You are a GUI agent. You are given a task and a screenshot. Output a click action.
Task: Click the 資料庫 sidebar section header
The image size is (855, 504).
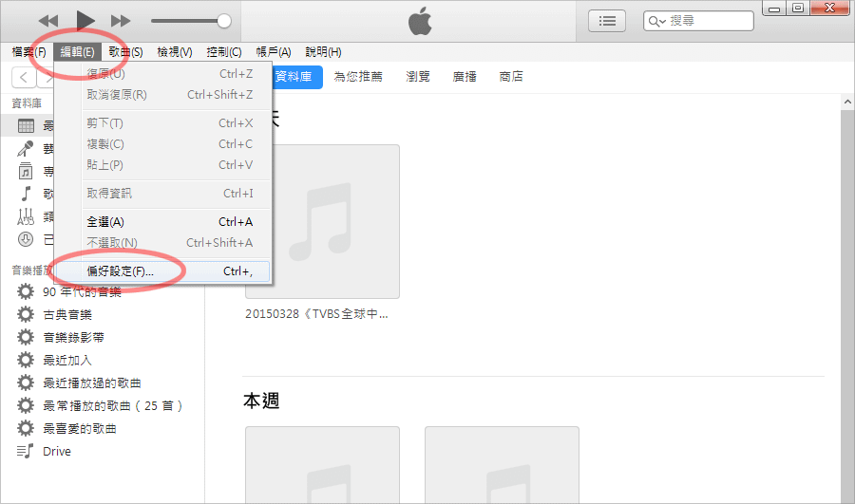[x=27, y=103]
